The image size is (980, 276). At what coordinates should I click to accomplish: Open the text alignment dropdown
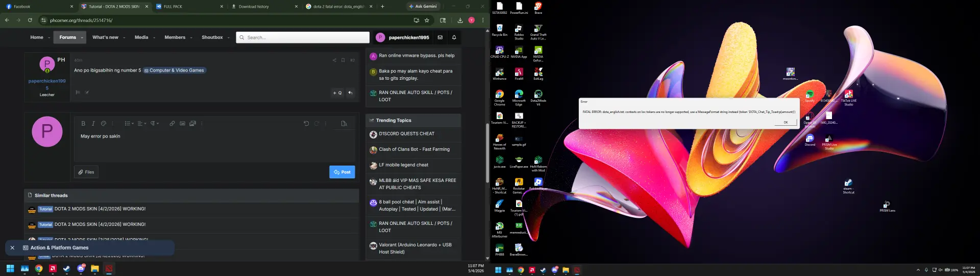[142, 123]
